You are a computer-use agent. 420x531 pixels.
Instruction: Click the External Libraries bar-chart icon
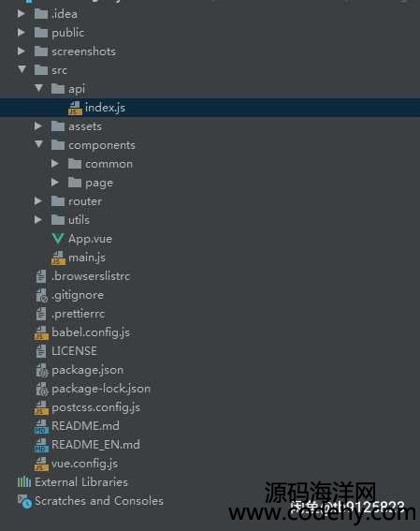coord(24,481)
